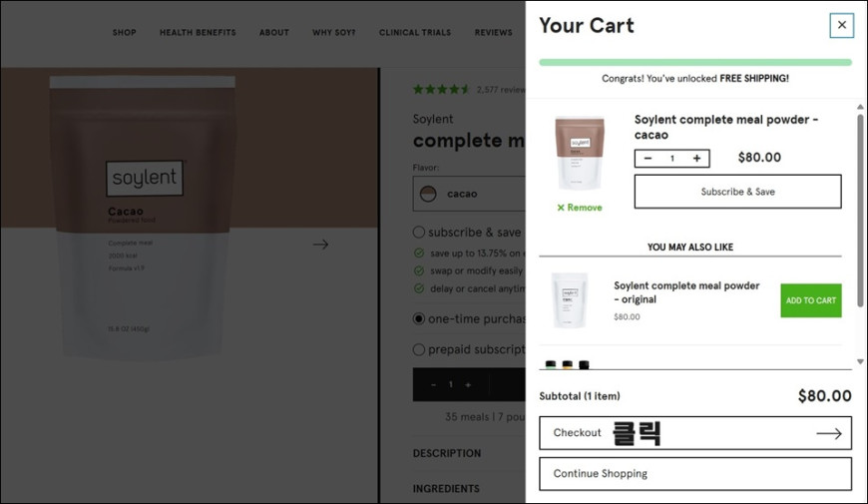
Task: Increase cacao powder quantity in cart
Action: pyautogui.click(x=697, y=159)
